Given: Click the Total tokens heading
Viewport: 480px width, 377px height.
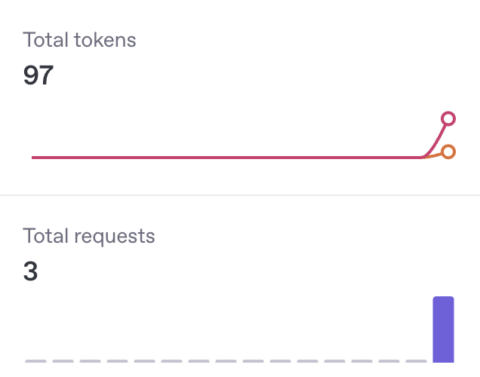Looking at the screenshot, I should 79,40.
